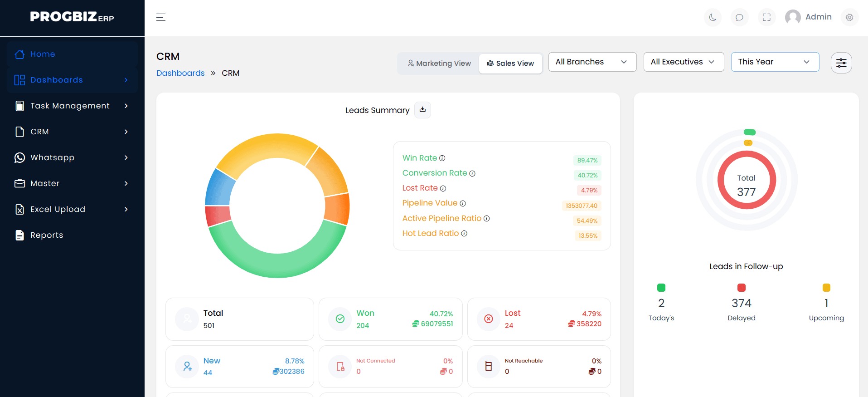
Task: Open the All Executives dropdown
Action: [684, 62]
